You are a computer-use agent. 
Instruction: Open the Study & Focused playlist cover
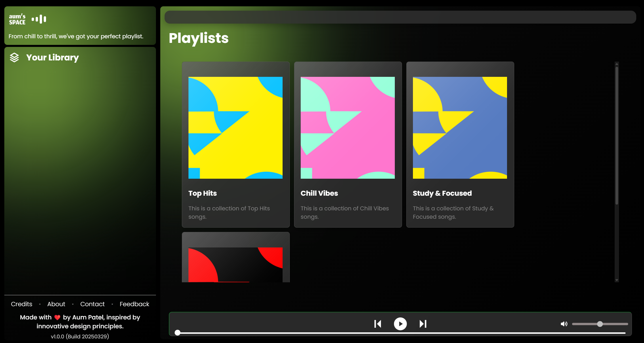460,128
